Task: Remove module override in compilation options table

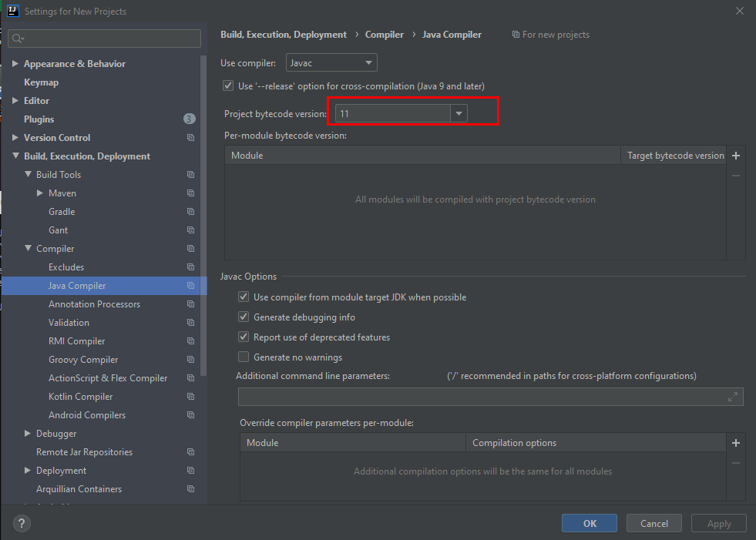Action: (x=736, y=463)
